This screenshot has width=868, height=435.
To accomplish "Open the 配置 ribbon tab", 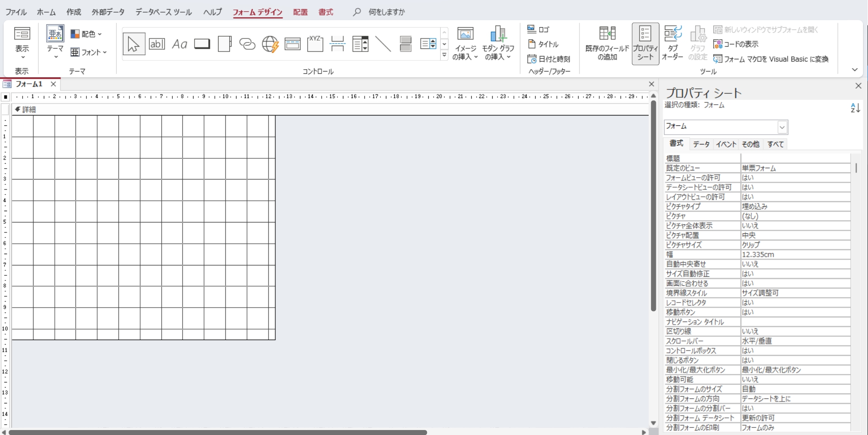I will click(300, 12).
